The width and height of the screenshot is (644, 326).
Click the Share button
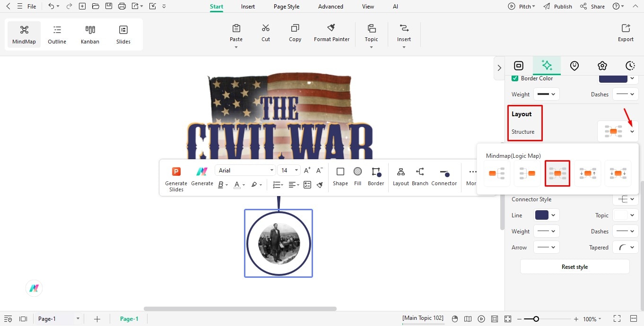(x=592, y=7)
